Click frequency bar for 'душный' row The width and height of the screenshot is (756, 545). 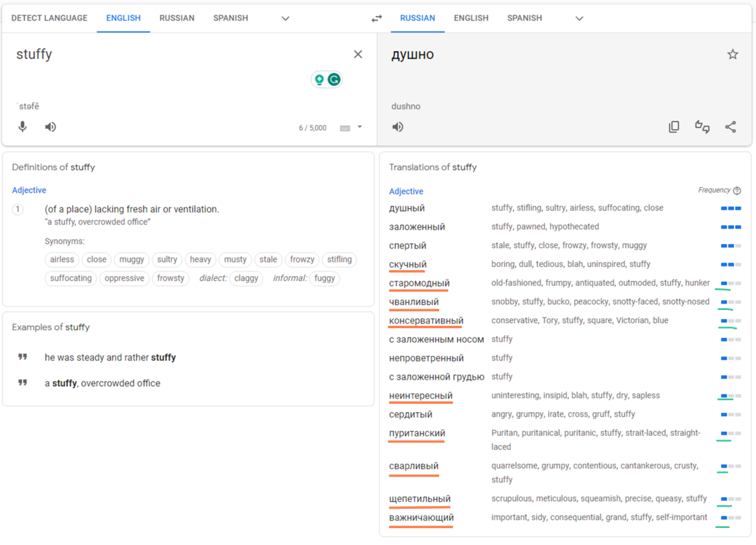731,209
